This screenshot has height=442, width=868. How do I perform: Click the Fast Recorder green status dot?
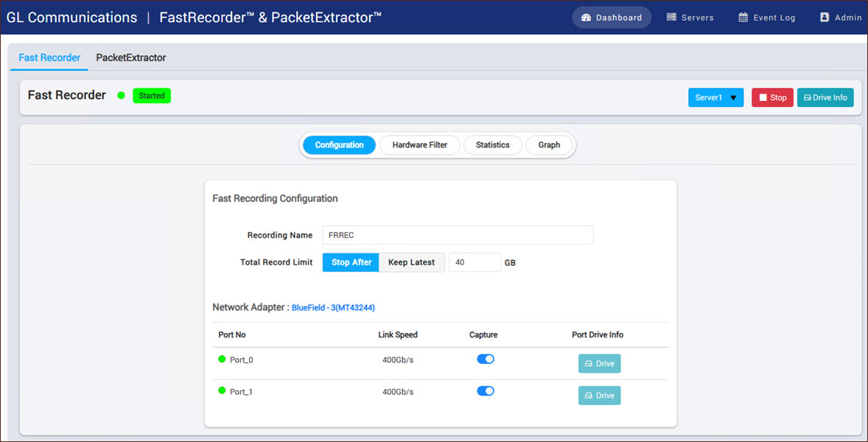[x=122, y=96]
